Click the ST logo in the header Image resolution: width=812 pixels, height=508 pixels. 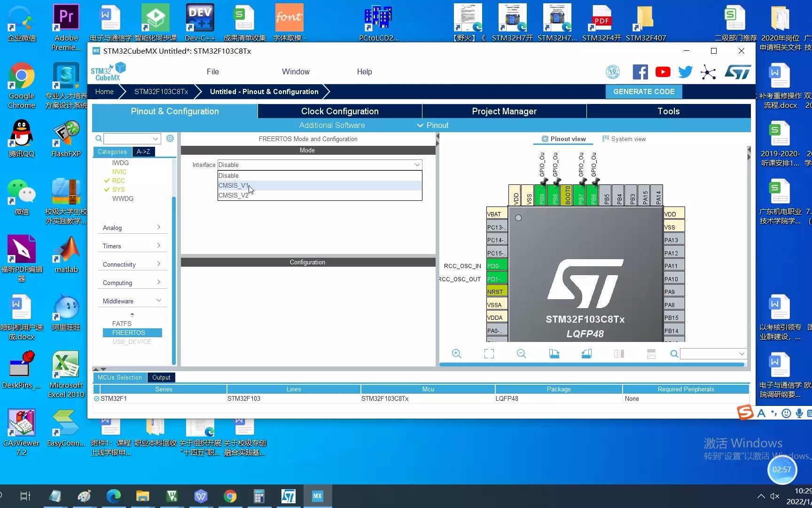point(738,72)
